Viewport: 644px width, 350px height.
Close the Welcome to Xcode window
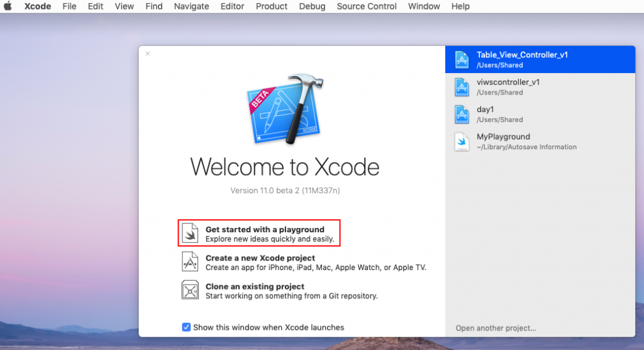pyautogui.click(x=147, y=54)
